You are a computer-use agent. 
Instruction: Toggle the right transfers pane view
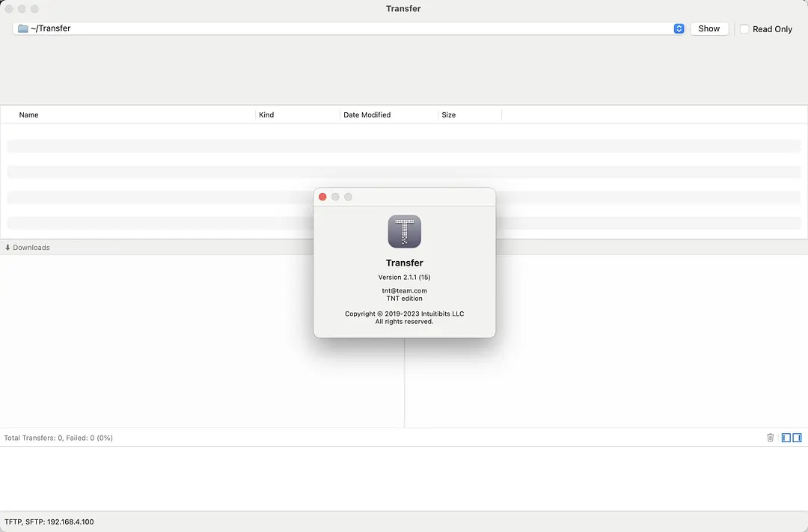pos(796,437)
